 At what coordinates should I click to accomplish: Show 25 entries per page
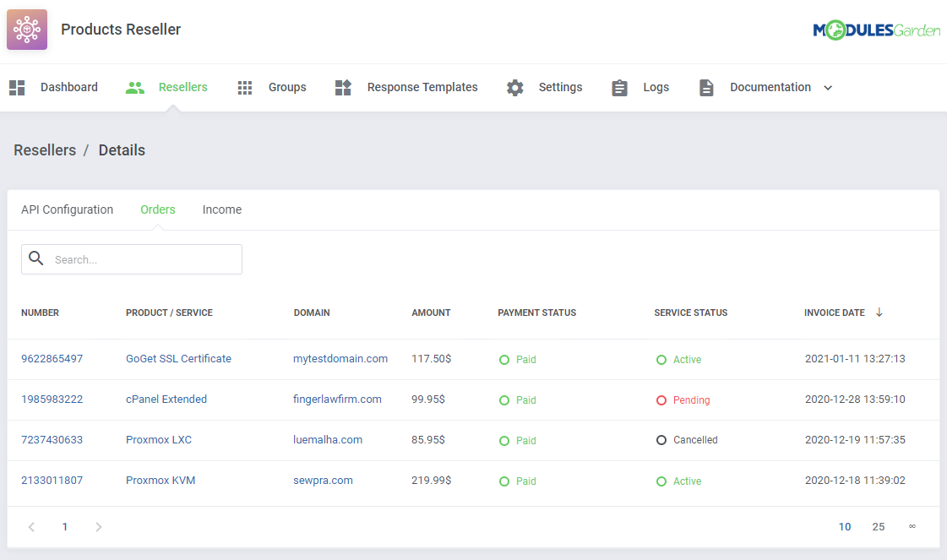click(x=878, y=527)
